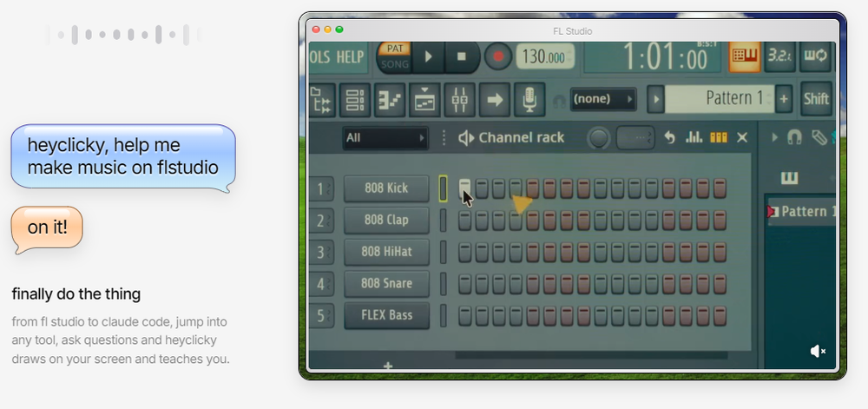
Task: Click the 808 Snare channel button
Action: click(386, 284)
